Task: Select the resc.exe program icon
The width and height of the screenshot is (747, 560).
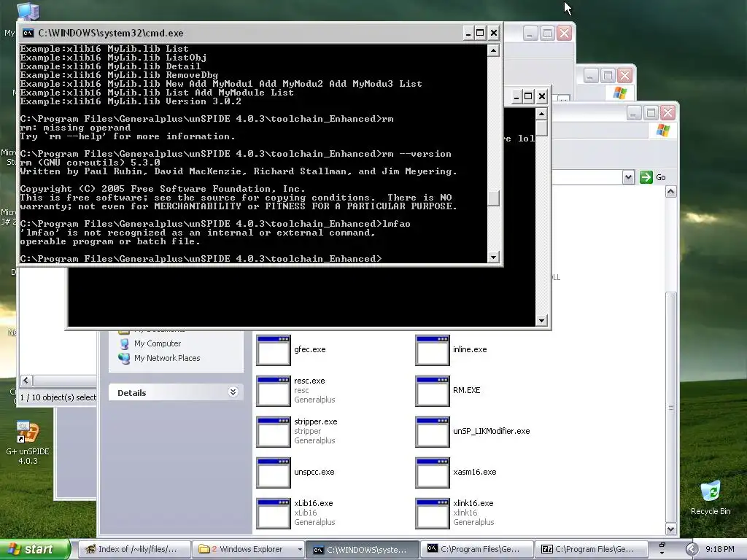Action: (x=273, y=391)
